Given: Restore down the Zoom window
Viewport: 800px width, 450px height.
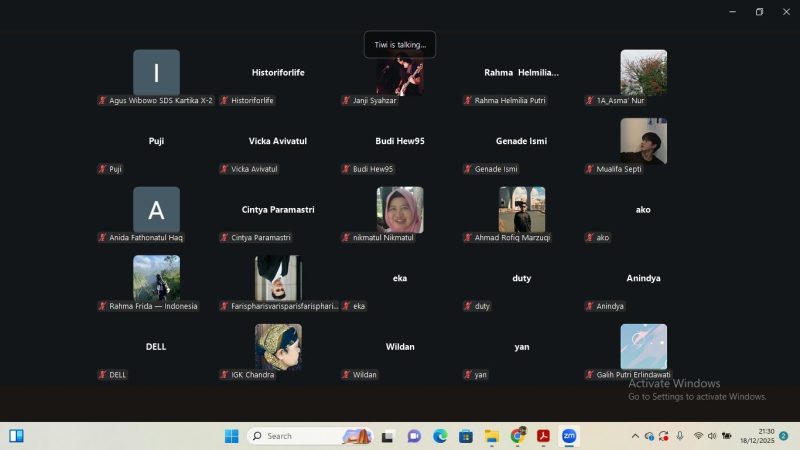Looking at the screenshot, I should (759, 12).
